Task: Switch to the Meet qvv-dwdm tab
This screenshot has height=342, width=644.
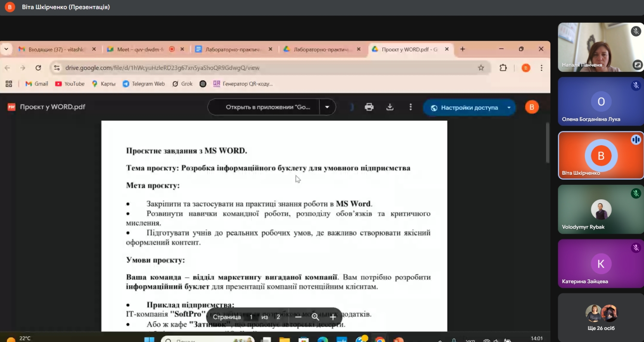Action: [x=146, y=49]
